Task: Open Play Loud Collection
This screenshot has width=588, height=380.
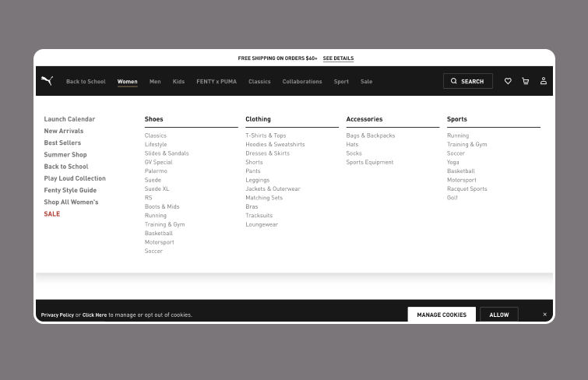Action: tap(75, 178)
